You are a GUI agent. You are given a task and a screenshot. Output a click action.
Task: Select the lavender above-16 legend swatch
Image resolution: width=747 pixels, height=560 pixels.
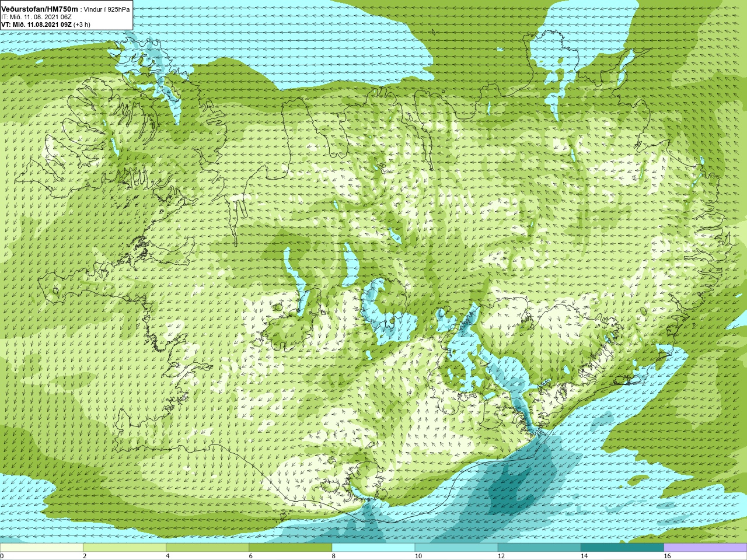pos(705,548)
